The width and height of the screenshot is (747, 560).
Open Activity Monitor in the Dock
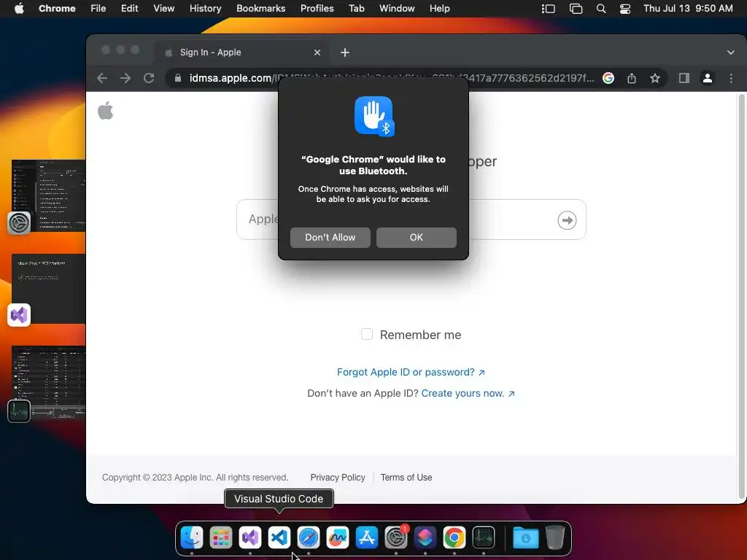coord(484,537)
